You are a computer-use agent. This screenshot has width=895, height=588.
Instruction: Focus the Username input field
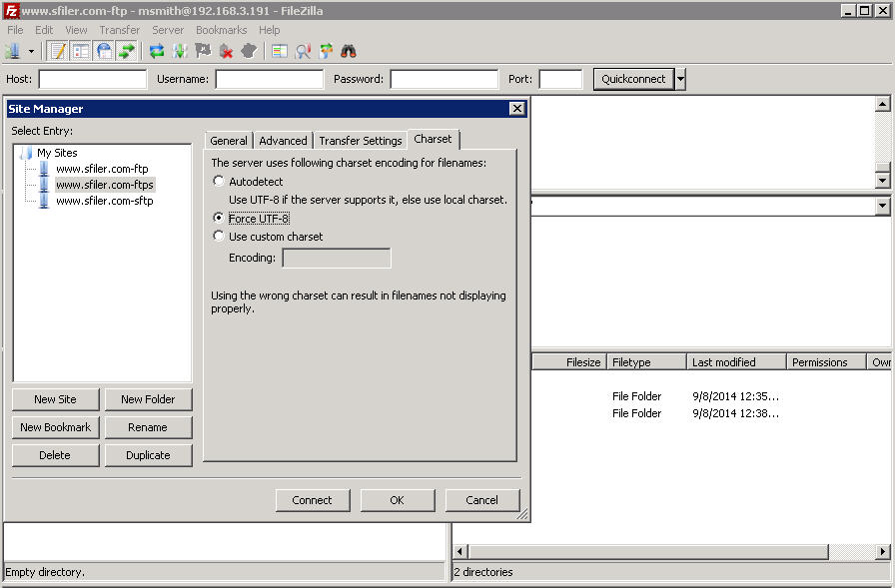[270, 79]
